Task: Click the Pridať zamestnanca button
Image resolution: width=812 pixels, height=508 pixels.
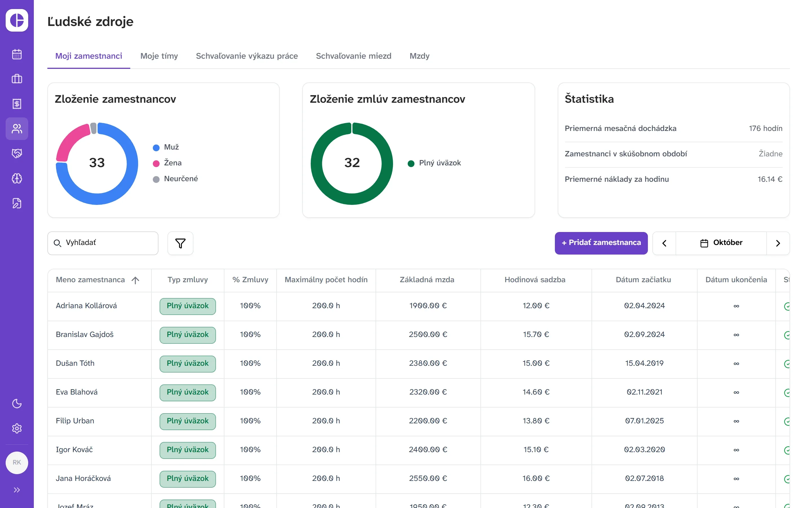Action: click(601, 243)
